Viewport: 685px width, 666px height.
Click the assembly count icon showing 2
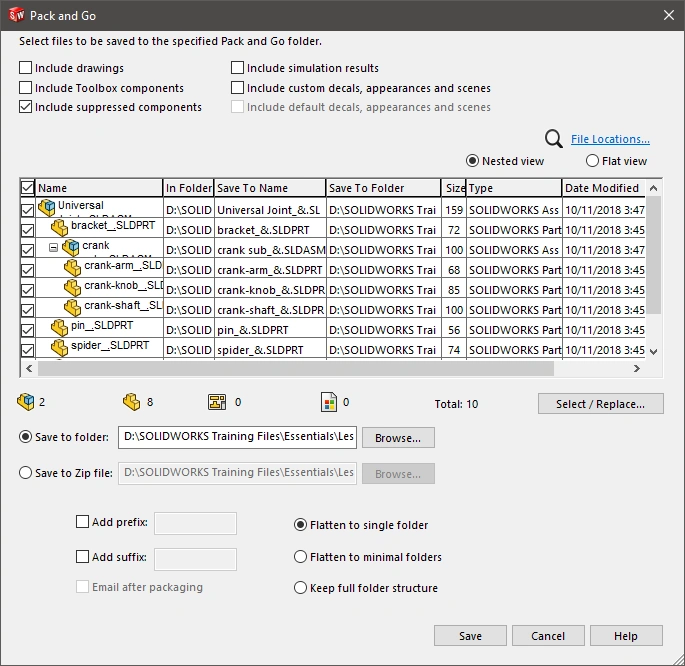tap(26, 402)
